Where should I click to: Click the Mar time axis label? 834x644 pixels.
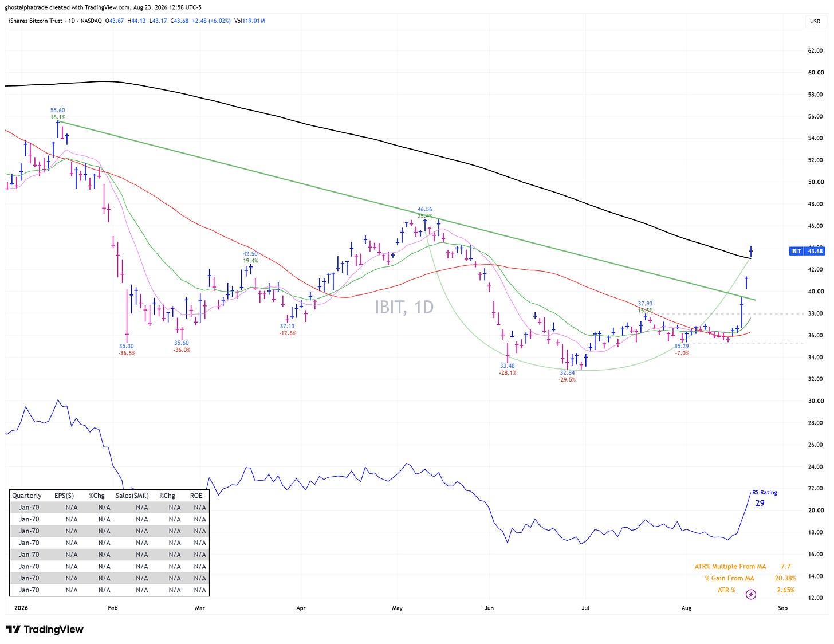(200, 608)
